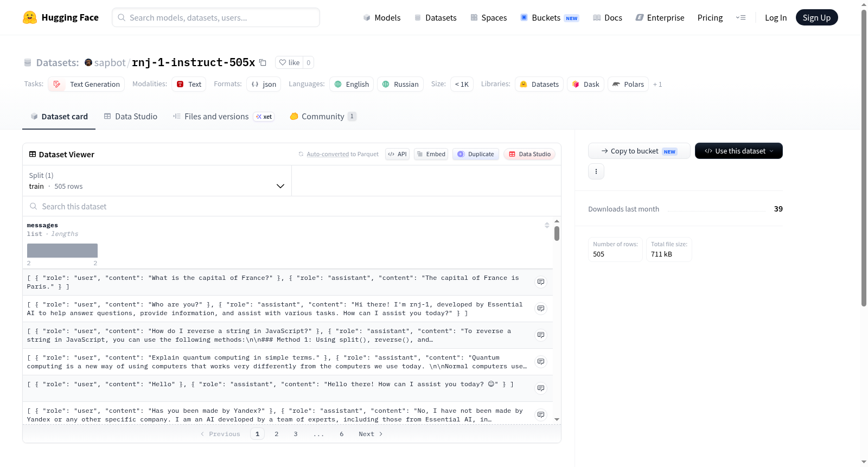868x467 pixels.
Task: Choose the Datasets library tag
Action: (539, 84)
